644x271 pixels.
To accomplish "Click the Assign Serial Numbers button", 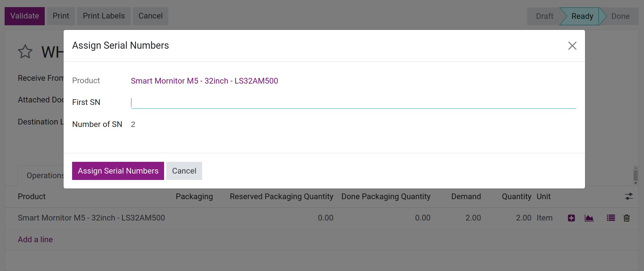I will tap(118, 171).
